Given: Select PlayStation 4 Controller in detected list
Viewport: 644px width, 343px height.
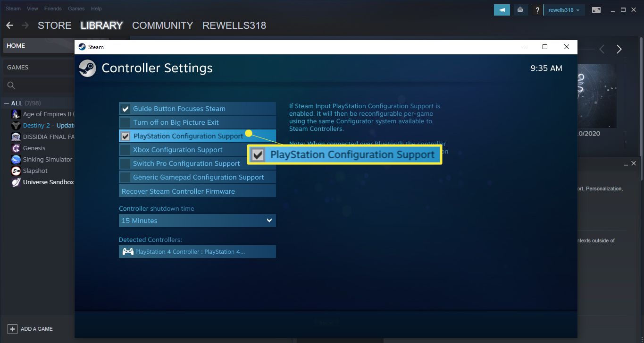Looking at the screenshot, I should pos(197,252).
